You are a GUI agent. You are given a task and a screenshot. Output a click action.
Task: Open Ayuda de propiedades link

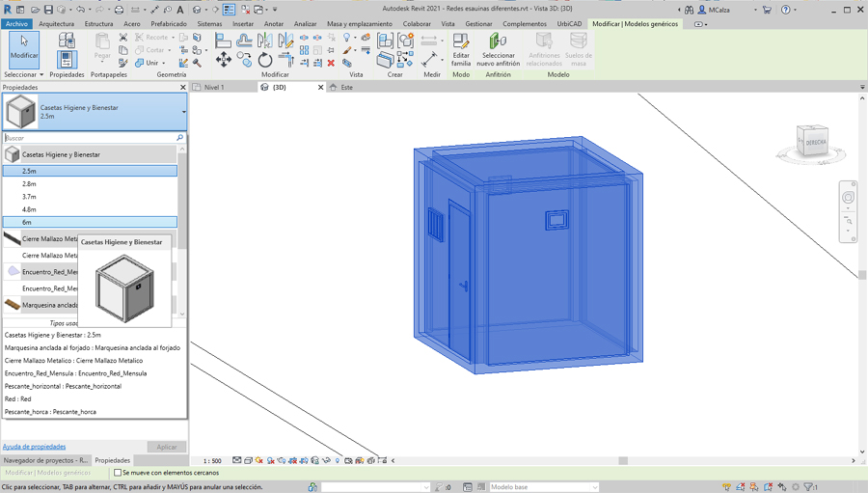point(35,447)
